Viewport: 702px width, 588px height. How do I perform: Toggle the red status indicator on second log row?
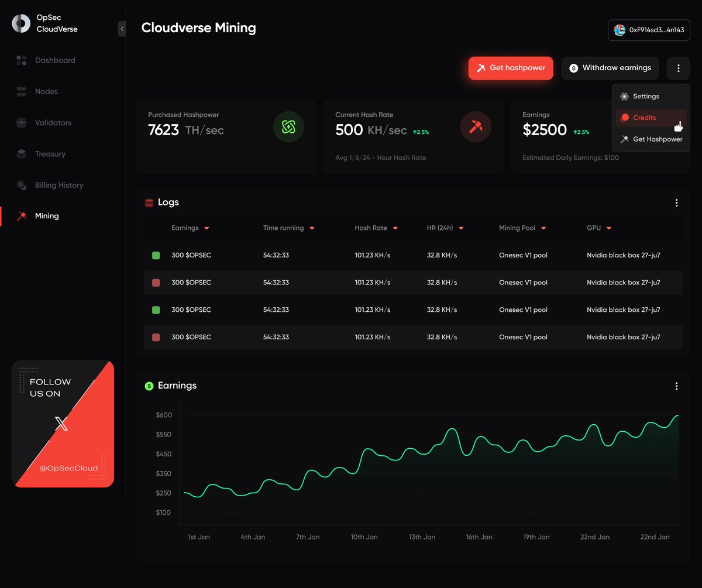[156, 282]
